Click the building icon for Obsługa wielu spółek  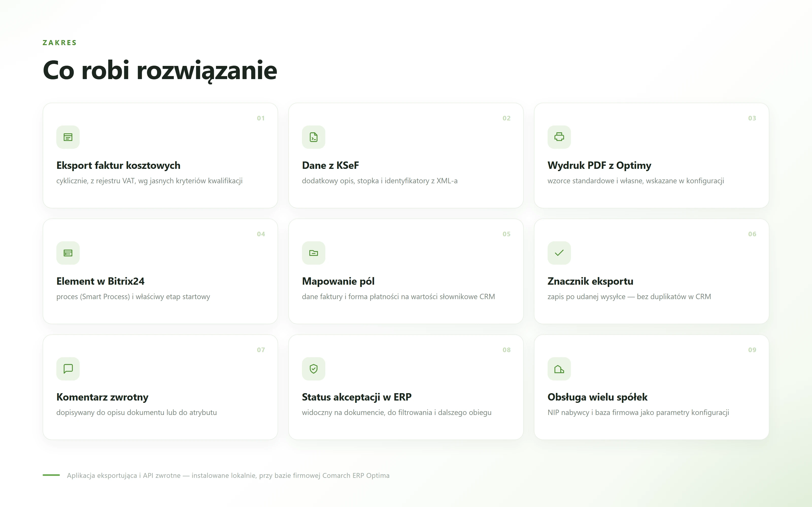[559, 369]
